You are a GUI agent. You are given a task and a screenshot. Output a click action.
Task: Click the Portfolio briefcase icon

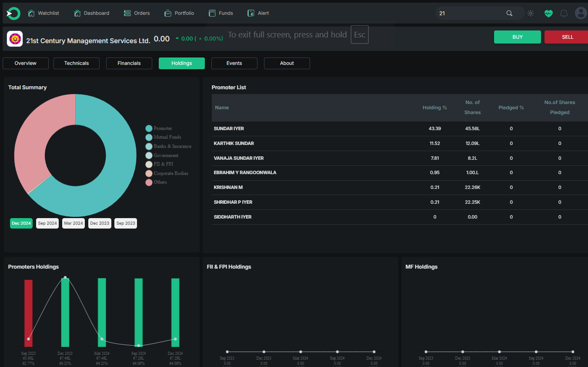tap(168, 13)
